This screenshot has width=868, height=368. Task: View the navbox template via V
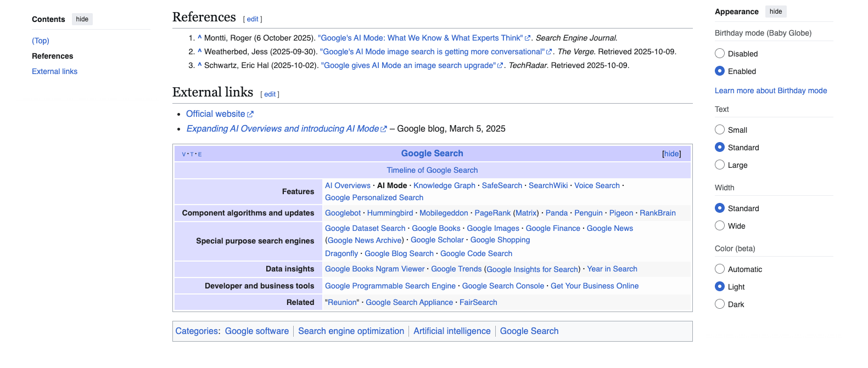(x=184, y=154)
